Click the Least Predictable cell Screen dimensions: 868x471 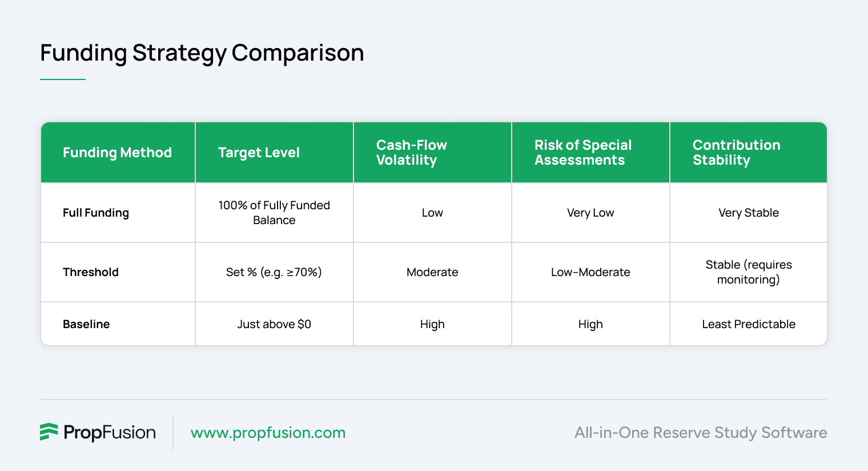tap(749, 324)
